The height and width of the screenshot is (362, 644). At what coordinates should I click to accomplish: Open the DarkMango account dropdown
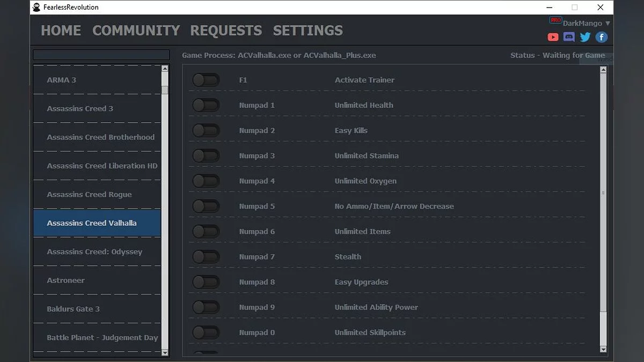(x=587, y=23)
